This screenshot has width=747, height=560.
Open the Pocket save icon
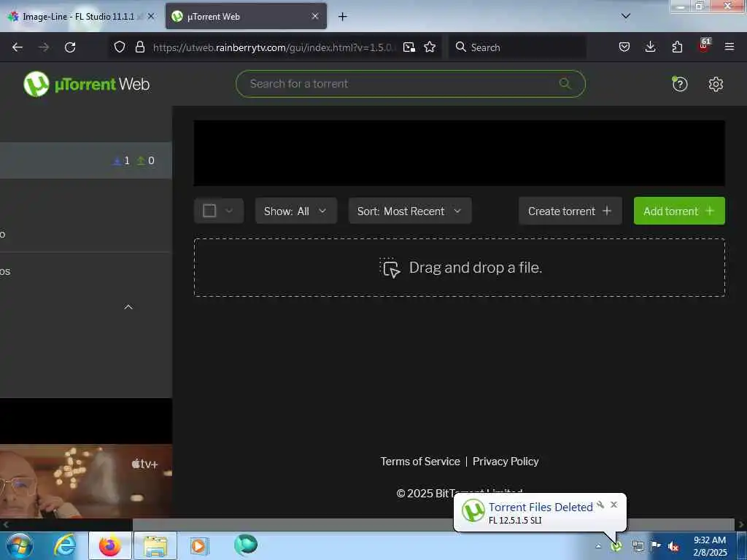click(624, 47)
